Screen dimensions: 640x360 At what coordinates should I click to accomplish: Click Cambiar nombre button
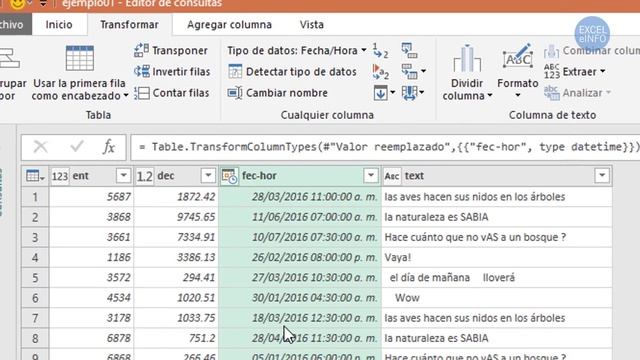(278, 93)
